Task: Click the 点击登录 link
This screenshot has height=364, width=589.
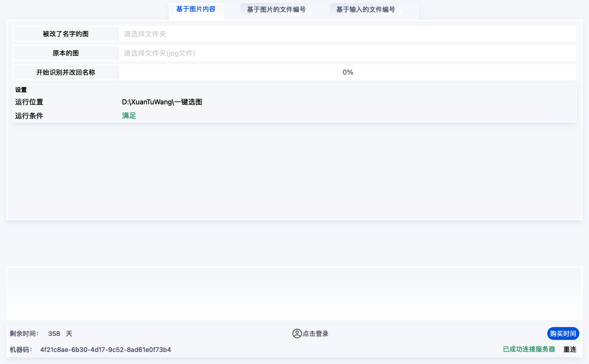Action: point(316,334)
